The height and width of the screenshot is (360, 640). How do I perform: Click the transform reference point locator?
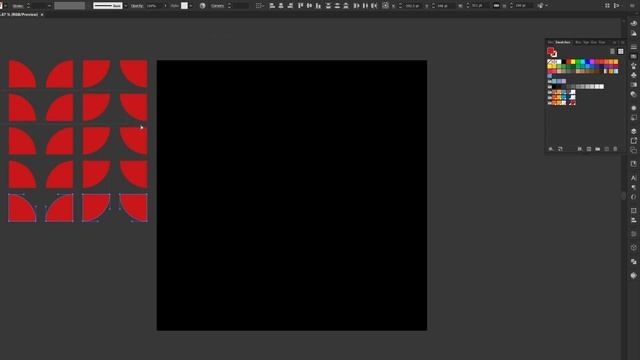[x=385, y=6]
